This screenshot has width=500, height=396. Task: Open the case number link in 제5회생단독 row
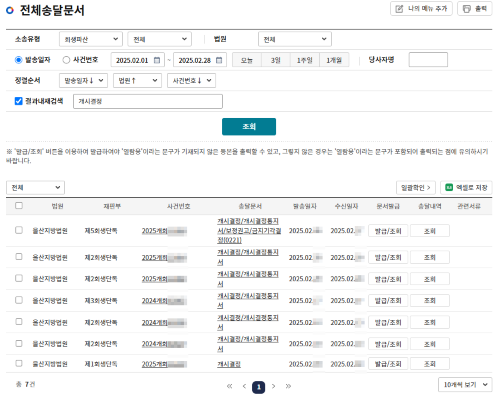tap(164, 231)
